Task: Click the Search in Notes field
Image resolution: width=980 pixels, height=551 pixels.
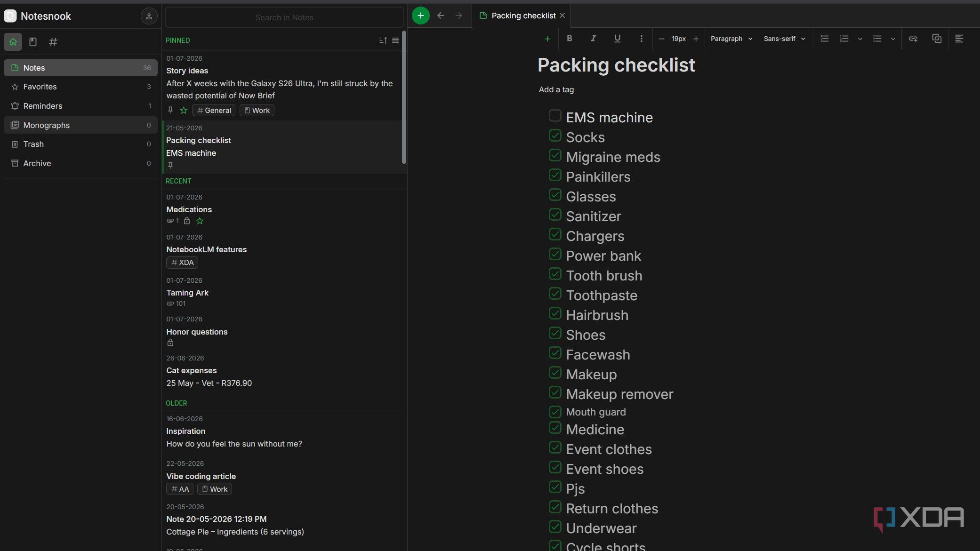Action: (284, 17)
